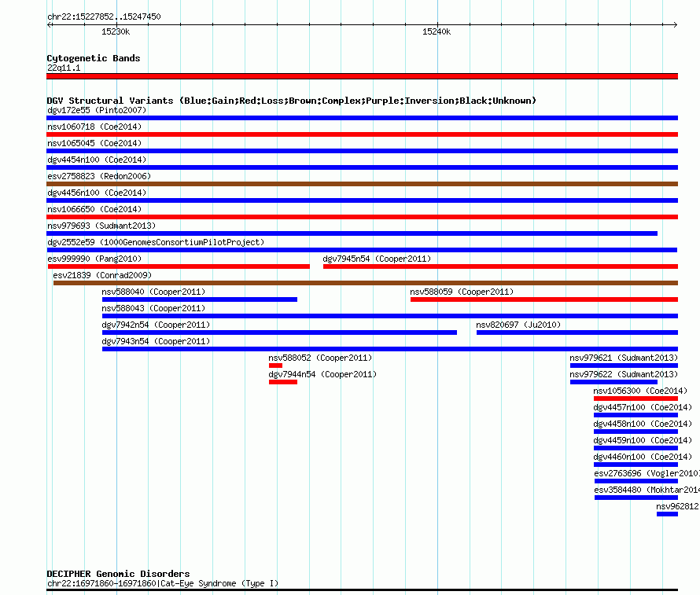Select dgv7945n54 (Cooper2011) label
Viewport: 700px width, 595px height.
377,259
